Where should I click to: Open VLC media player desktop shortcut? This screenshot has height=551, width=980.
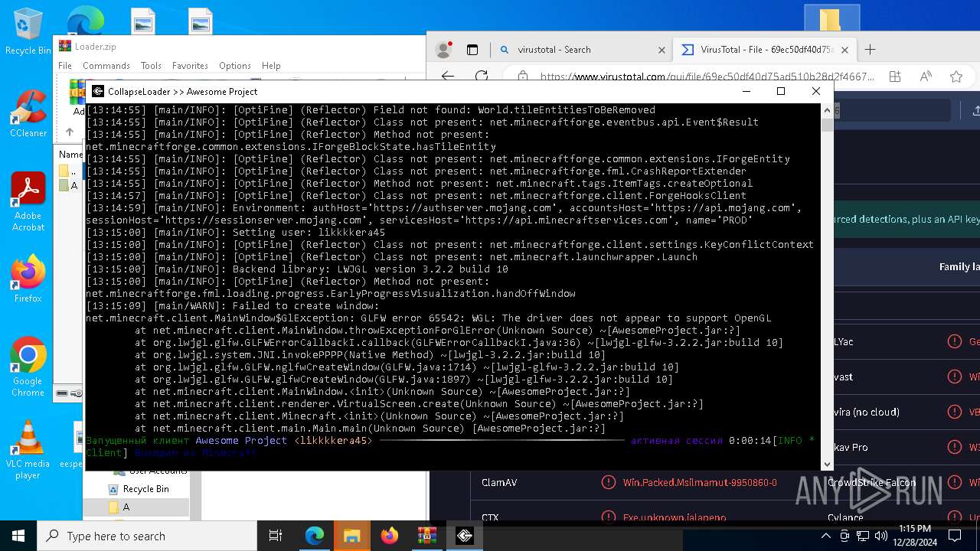click(x=28, y=449)
